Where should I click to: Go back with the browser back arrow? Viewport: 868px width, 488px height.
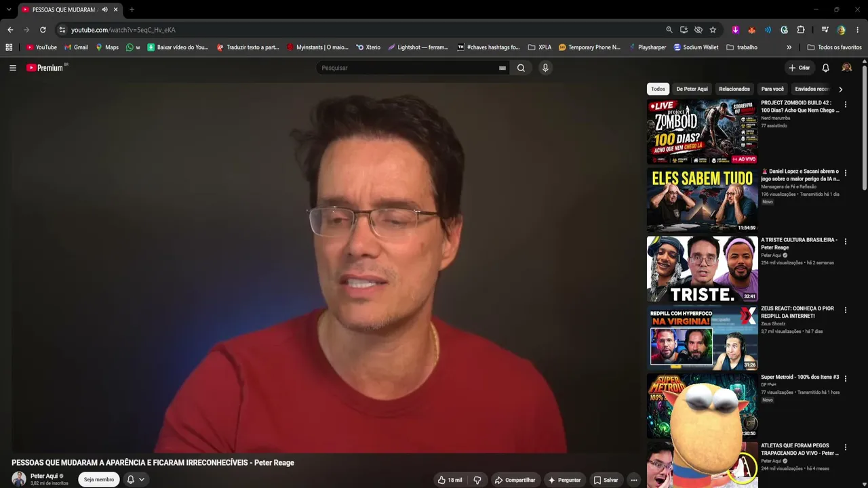[10, 30]
